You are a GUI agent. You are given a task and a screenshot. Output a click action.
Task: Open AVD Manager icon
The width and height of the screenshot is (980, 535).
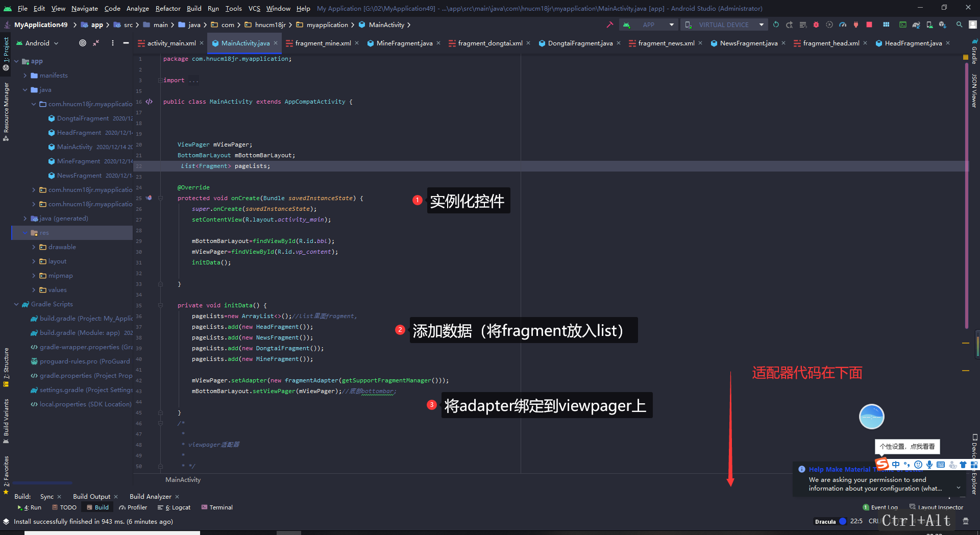tap(929, 25)
